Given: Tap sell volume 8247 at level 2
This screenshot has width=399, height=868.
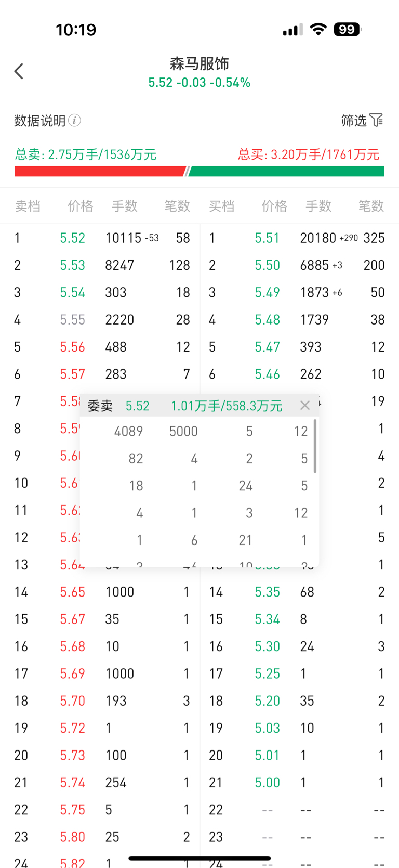Looking at the screenshot, I should pyautogui.click(x=119, y=265).
